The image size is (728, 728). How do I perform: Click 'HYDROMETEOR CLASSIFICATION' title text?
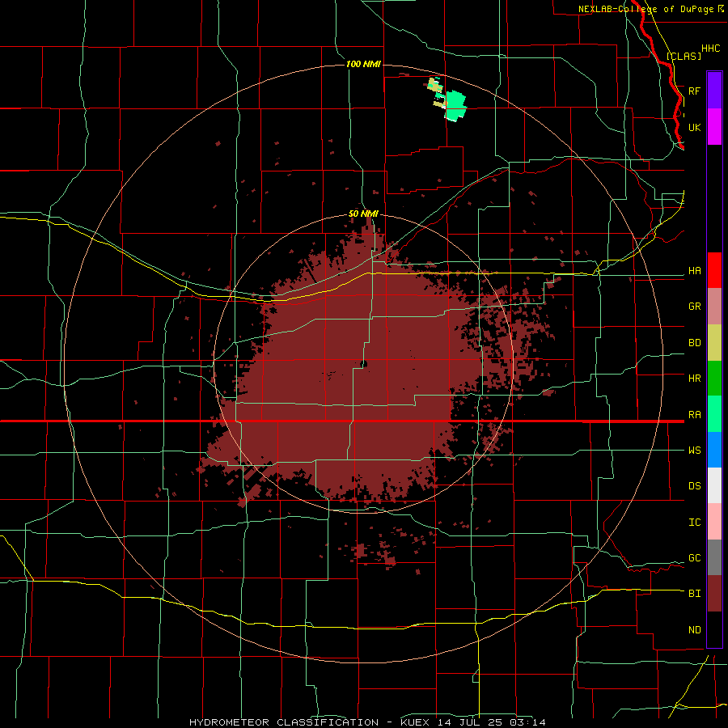284,722
